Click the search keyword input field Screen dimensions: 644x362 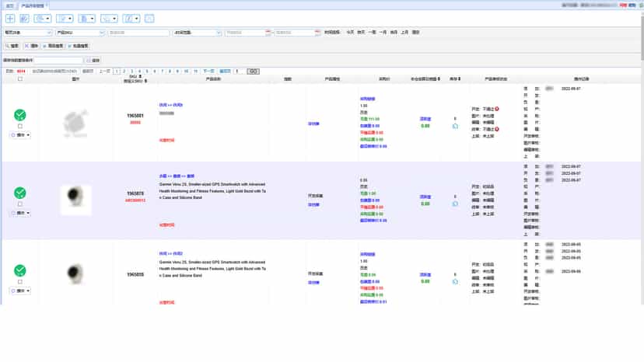[x=138, y=33]
